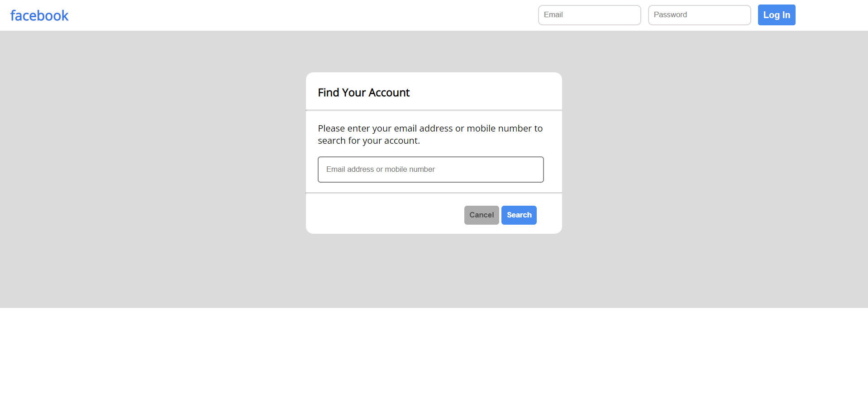Click the page background outside the modal
This screenshot has height=401, width=868.
158,181
